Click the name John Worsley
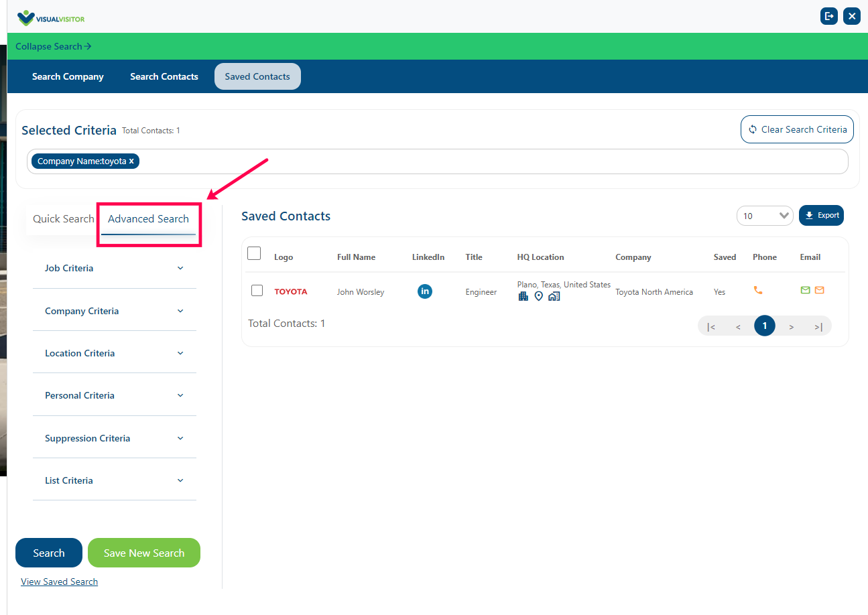Image resolution: width=868 pixels, height=615 pixels. (x=361, y=292)
